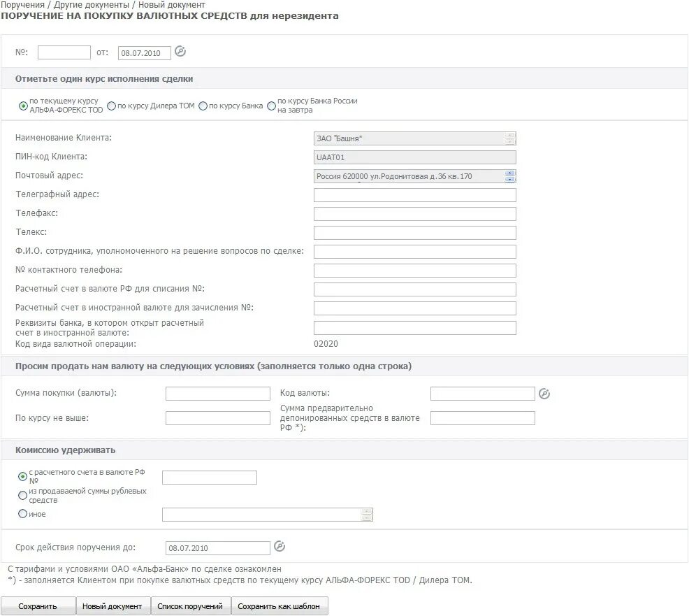Screen dimensions: 689x616
Task: Click the scroll arrows in иное text box
Action: 366,515
